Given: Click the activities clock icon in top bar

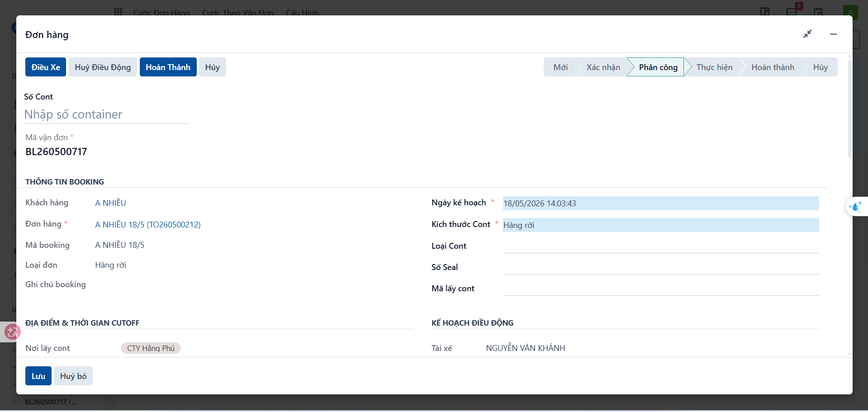Looking at the screenshot, I should (818, 11).
